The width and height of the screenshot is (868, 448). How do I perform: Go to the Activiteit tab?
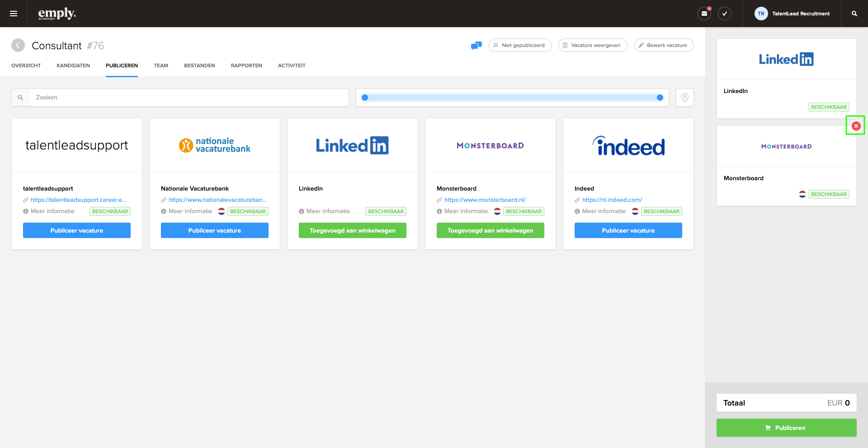click(292, 65)
